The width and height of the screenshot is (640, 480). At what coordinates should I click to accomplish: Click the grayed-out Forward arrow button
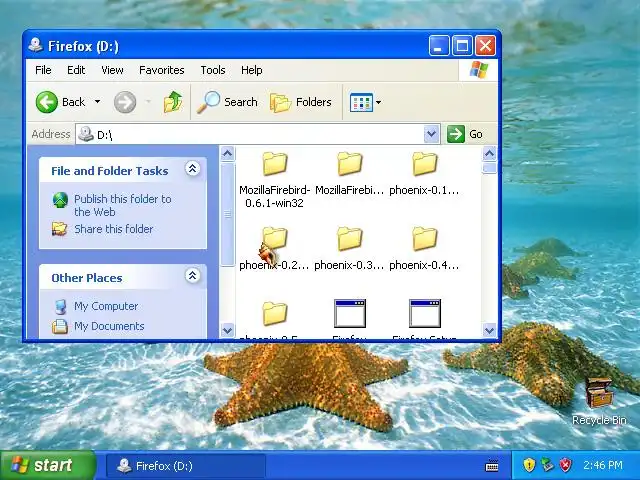tap(125, 102)
